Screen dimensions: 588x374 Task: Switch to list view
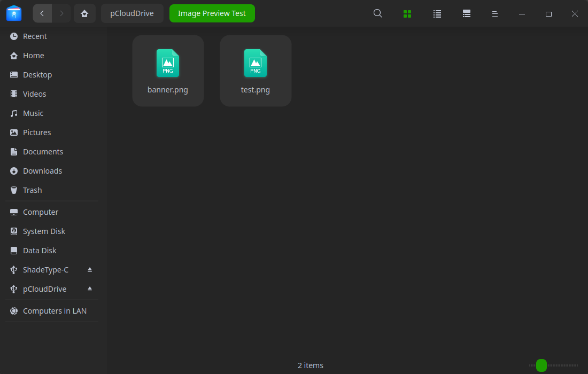(x=437, y=14)
